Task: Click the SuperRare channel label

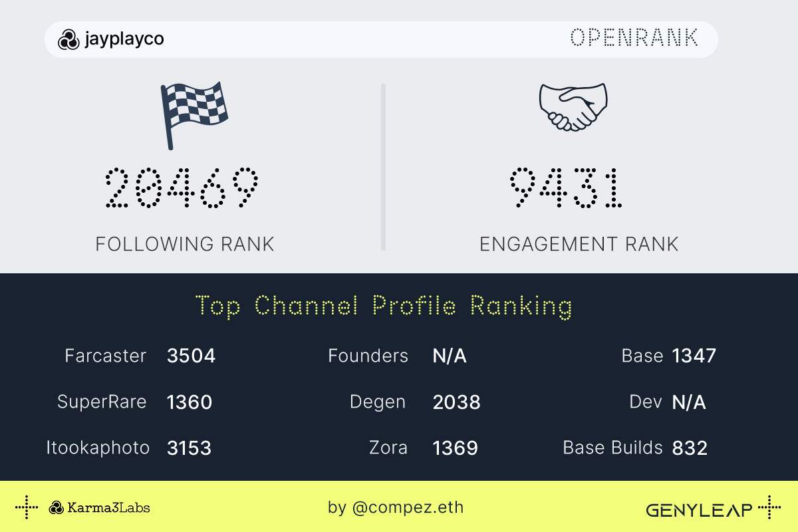Action: pos(102,402)
